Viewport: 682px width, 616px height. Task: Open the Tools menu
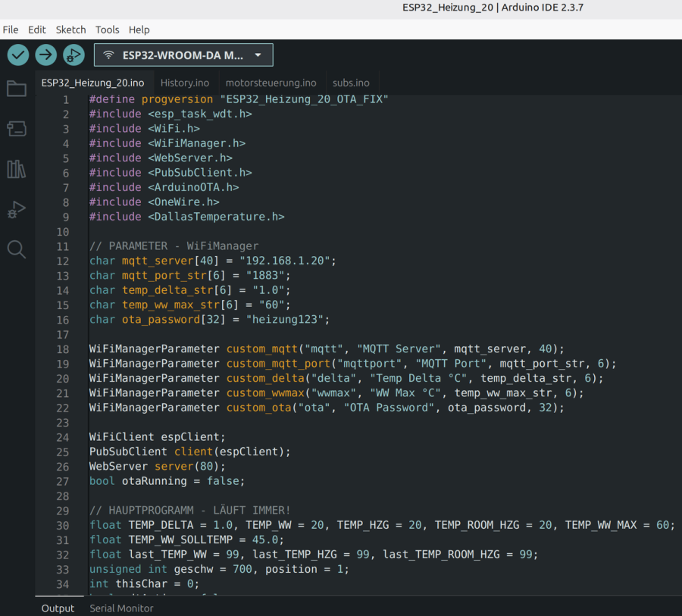107,30
